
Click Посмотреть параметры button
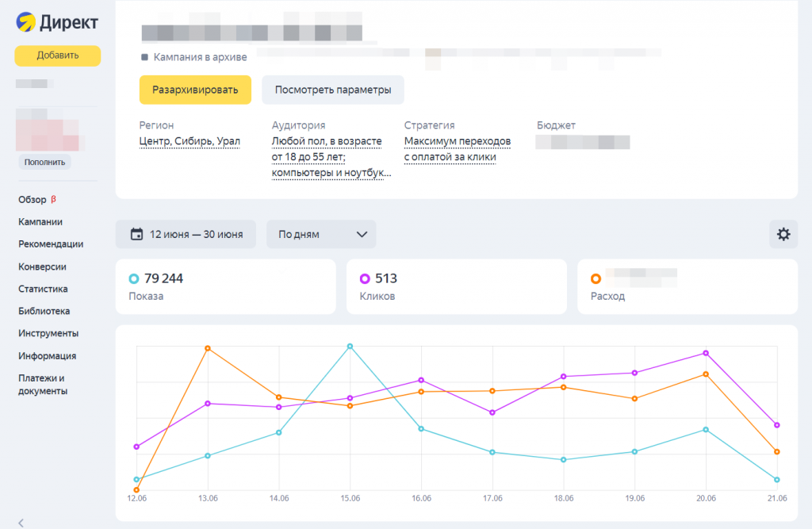tap(333, 90)
